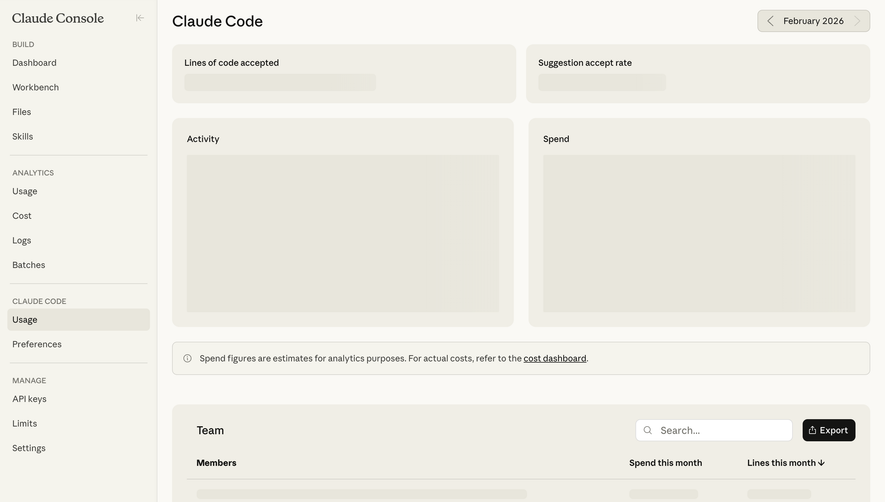Open Batches in the sidebar

29,265
